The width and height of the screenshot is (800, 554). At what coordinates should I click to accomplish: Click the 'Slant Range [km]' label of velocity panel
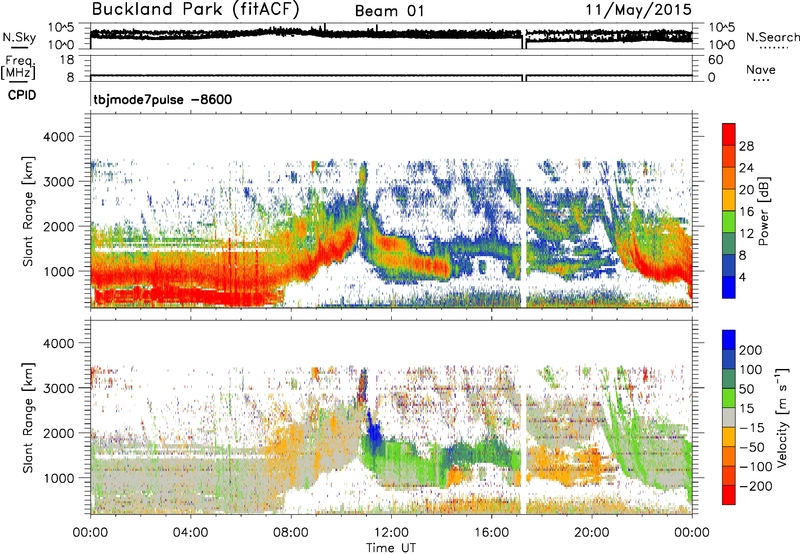(x=28, y=418)
